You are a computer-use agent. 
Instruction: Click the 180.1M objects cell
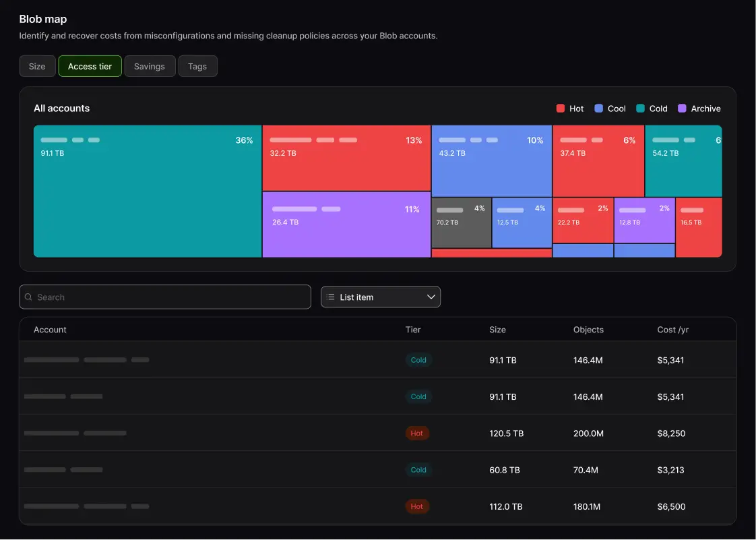point(587,507)
